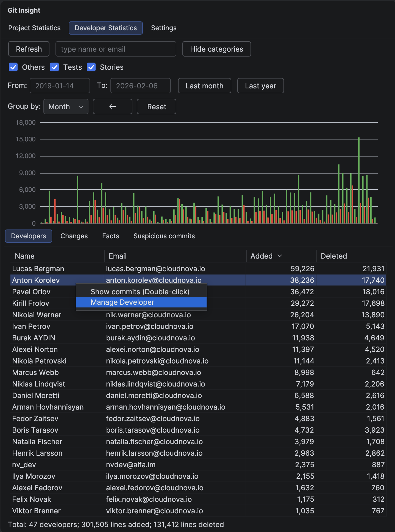
Task: Click the Last month button
Action: 205,86
